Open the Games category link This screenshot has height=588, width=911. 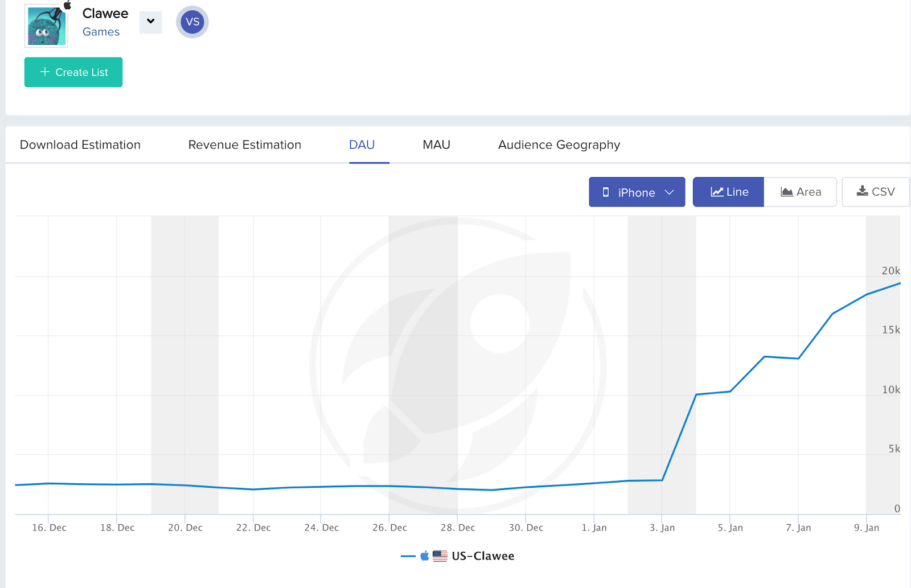point(101,32)
